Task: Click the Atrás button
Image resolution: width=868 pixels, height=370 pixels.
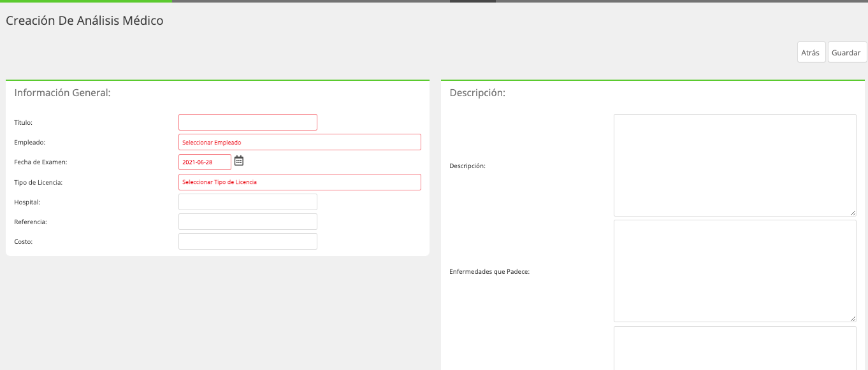Action: click(x=811, y=52)
